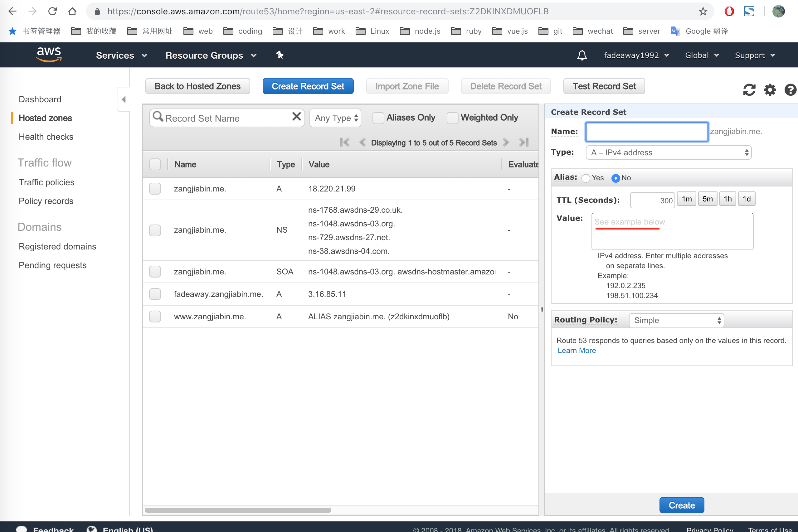Image resolution: width=798 pixels, height=532 pixels.
Task: Collapse the left navigation sidebar arrow
Action: pos(124,99)
